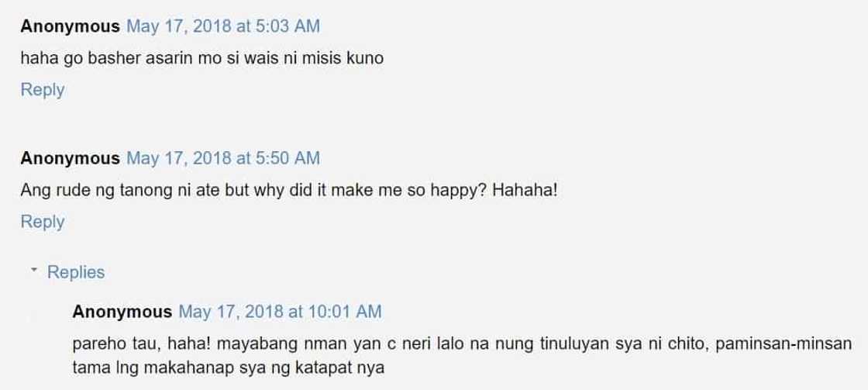Open the May 17, 2018 at 5:50 AM timestamp
The image size is (868, 390).
(223, 158)
